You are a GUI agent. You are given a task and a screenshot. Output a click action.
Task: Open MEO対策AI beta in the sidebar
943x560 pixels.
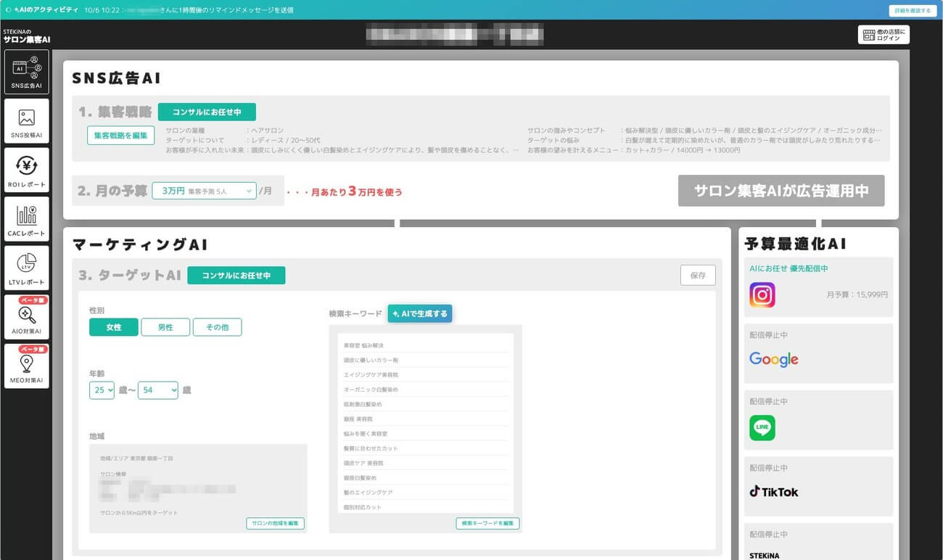pyautogui.click(x=27, y=366)
